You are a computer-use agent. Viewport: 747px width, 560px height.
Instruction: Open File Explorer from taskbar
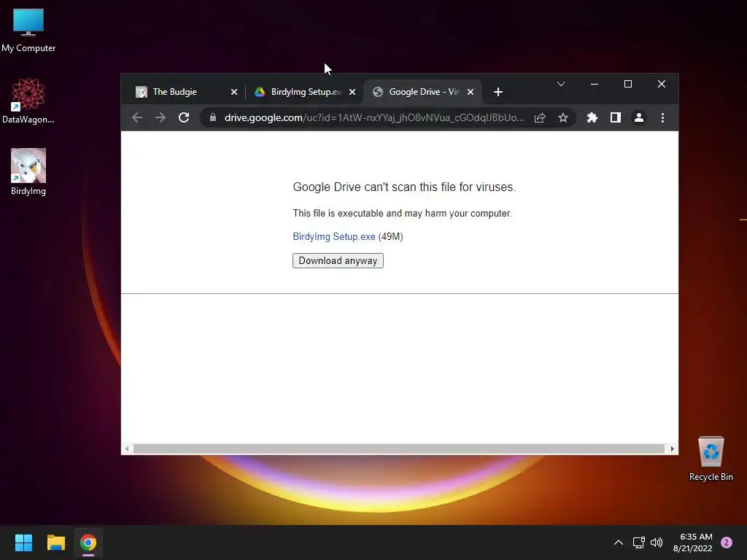click(x=55, y=542)
